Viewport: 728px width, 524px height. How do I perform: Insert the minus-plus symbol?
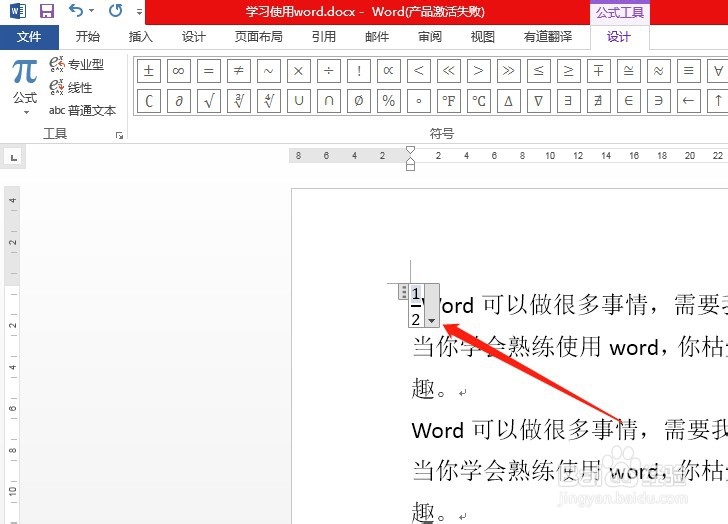click(598, 71)
